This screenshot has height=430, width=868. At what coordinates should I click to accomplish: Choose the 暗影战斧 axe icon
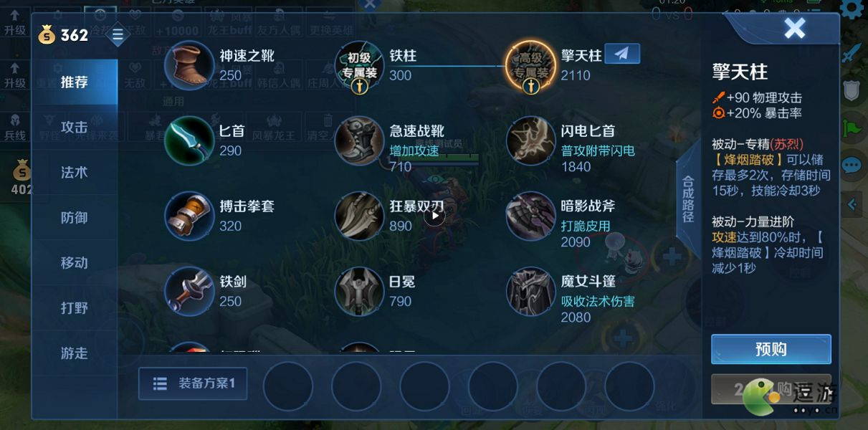[531, 216]
